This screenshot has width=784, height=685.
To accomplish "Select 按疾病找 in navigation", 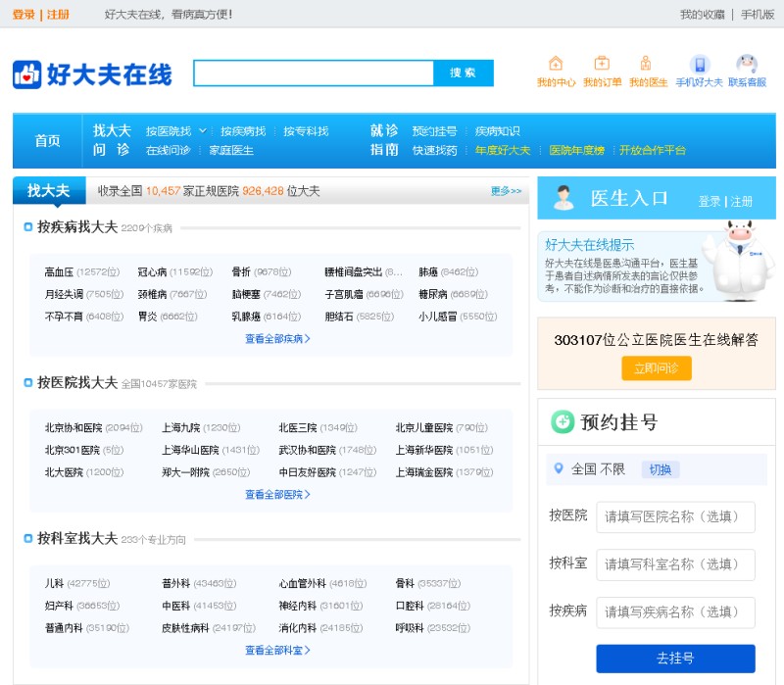I will click(243, 131).
